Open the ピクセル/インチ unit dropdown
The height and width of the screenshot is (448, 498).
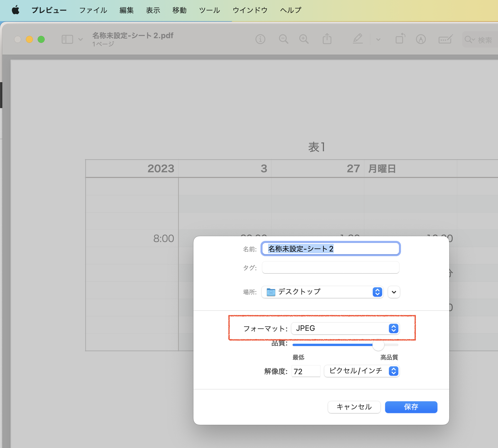tap(362, 371)
